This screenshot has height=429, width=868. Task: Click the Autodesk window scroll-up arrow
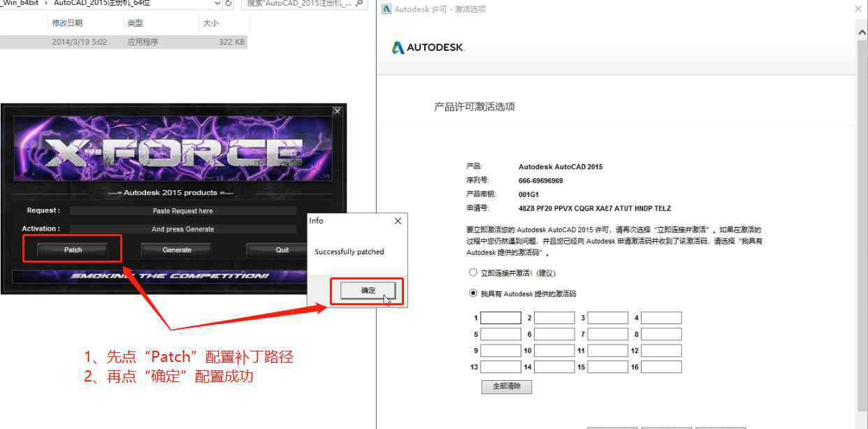(x=862, y=32)
